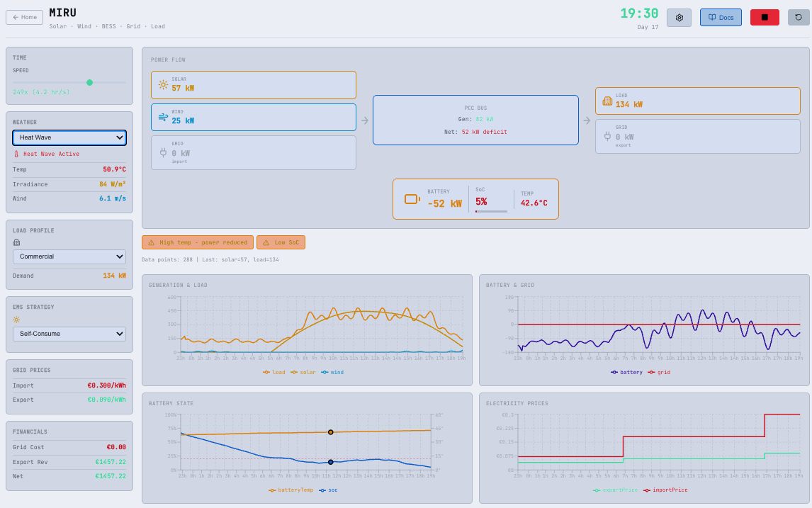The image size is (812, 508).
Task: Click the battery SoC progress bar
Action: pyautogui.click(x=491, y=211)
